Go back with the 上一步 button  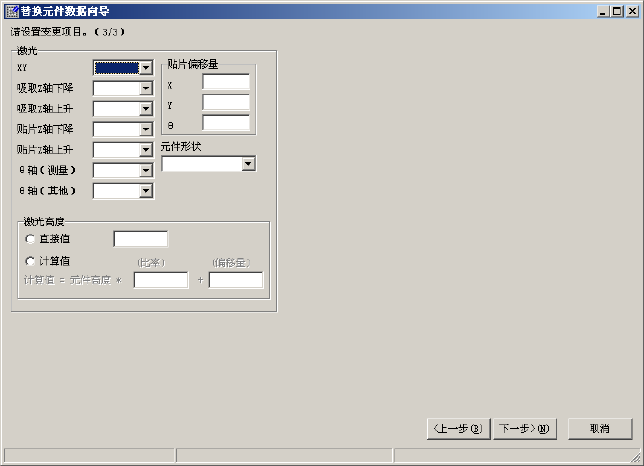[459, 429]
